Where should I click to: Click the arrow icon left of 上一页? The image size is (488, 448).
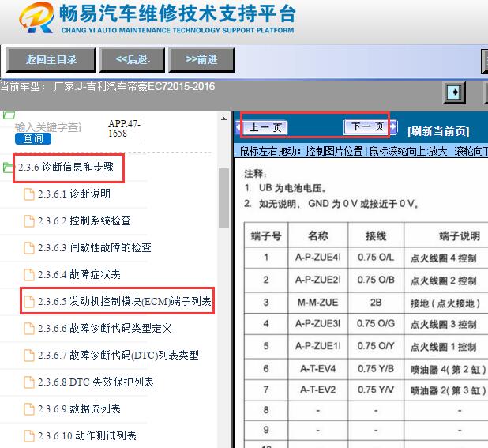(238, 127)
